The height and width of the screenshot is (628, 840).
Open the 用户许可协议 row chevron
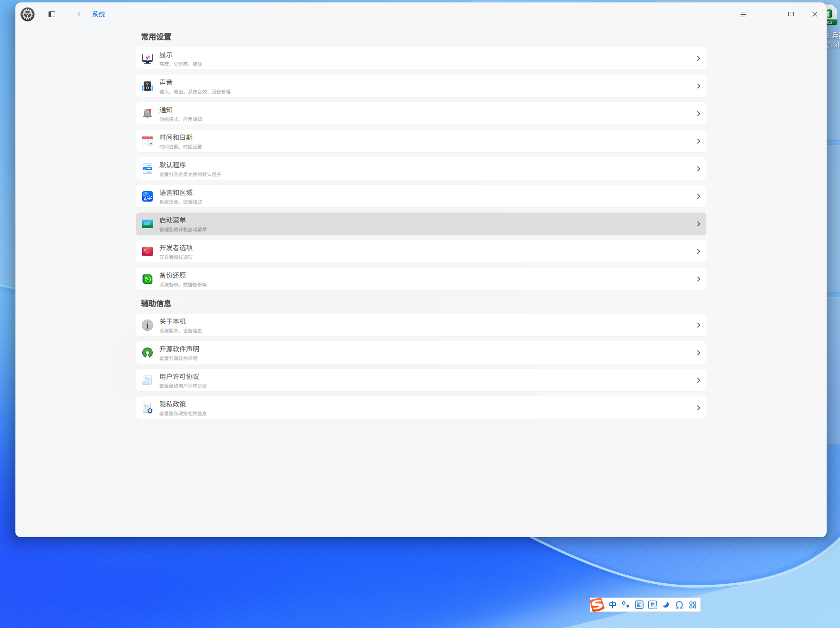pyautogui.click(x=698, y=380)
